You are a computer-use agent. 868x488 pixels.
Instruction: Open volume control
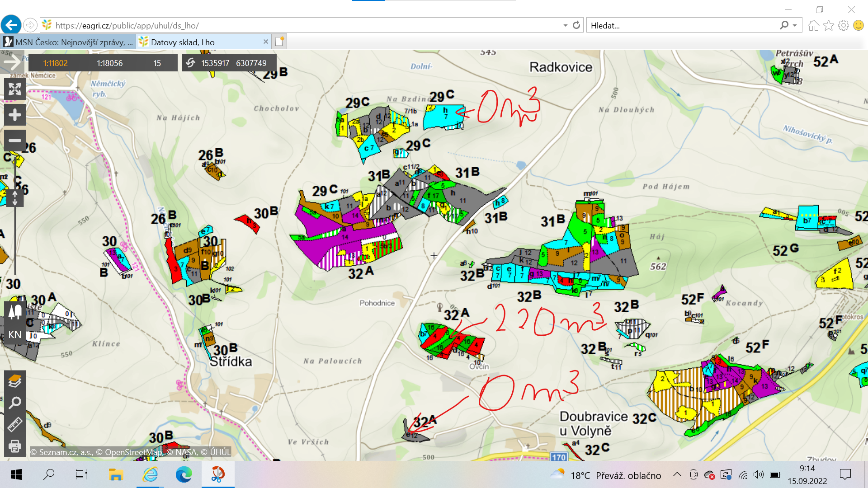point(758,475)
